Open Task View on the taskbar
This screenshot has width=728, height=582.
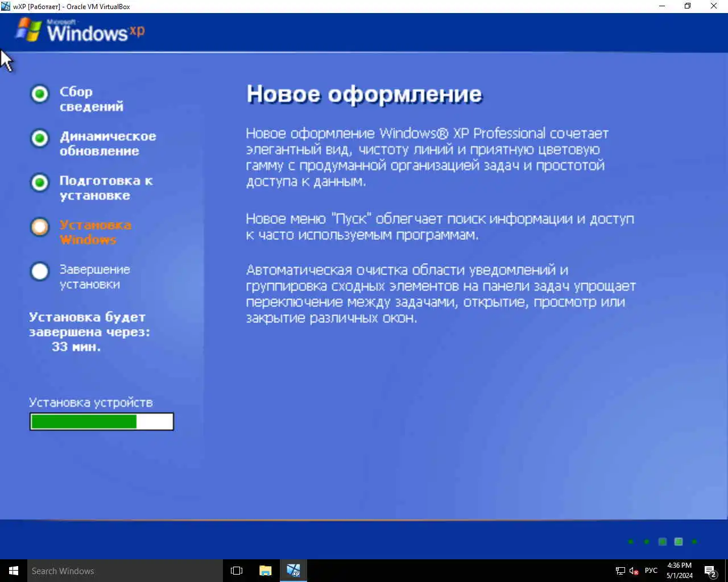(x=237, y=571)
